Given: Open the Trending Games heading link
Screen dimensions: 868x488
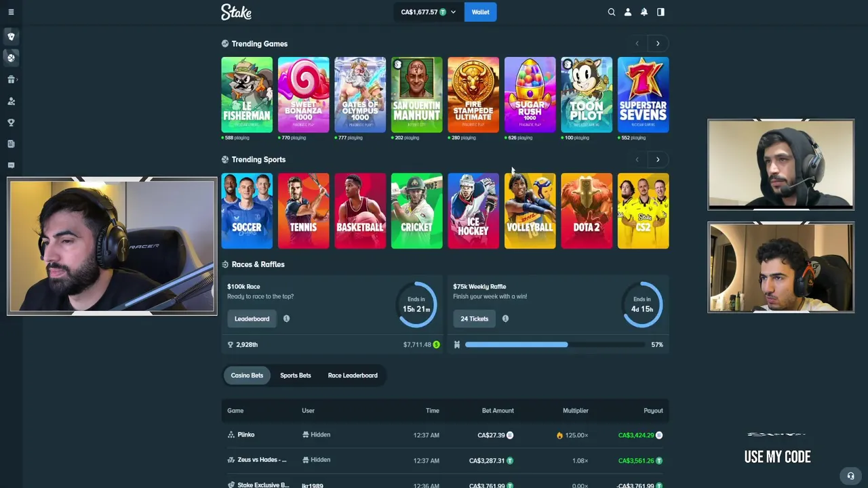Looking at the screenshot, I should (260, 43).
